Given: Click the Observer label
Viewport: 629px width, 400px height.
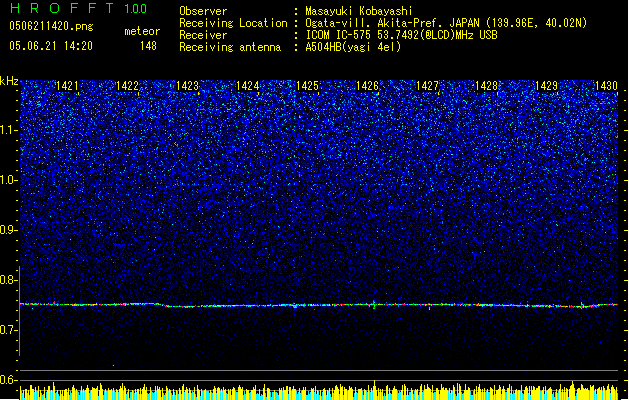Looking at the screenshot, I should click(203, 11).
